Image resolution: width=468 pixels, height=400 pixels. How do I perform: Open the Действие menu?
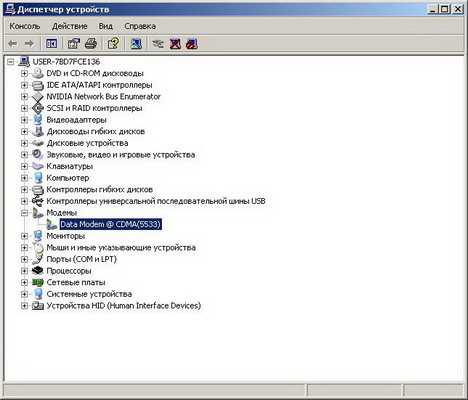click(70, 26)
